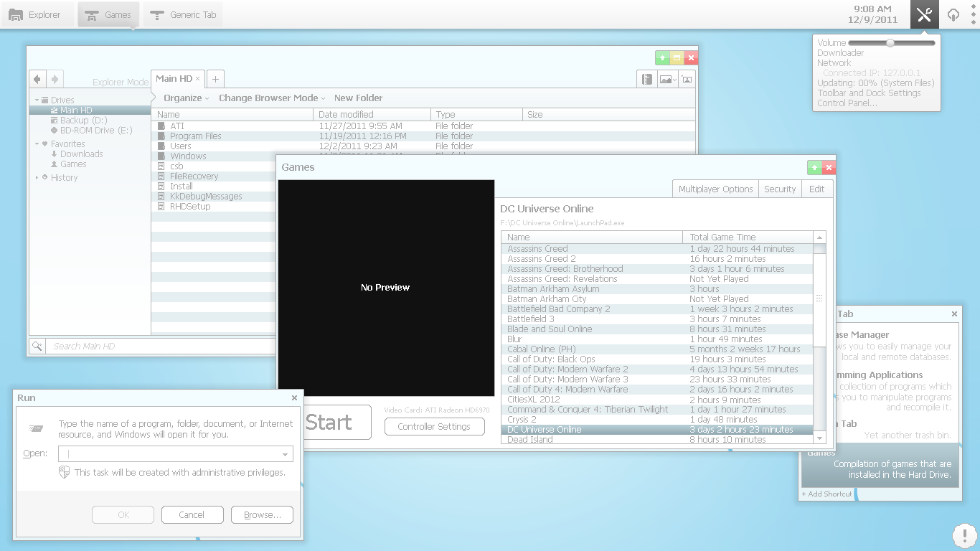Select Crysis 2 in the games list
The height and width of the screenshot is (551, 980).
[x=657, y=419]
